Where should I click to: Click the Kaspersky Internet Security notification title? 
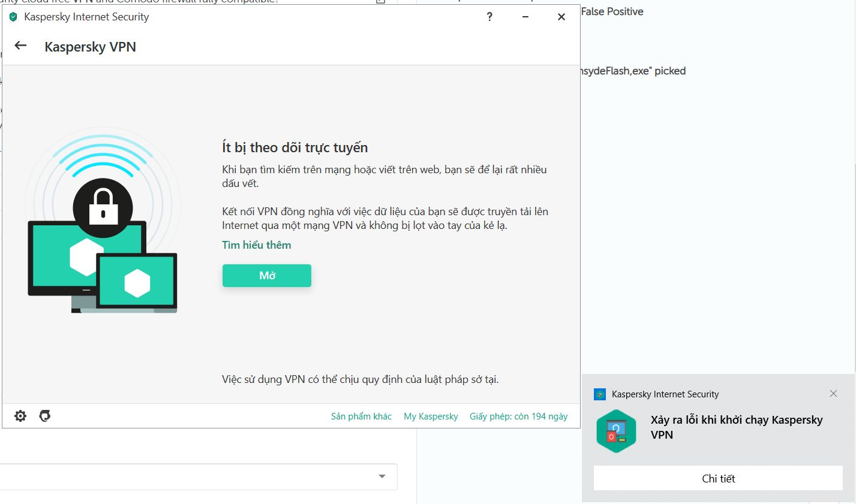coord(665,394)
